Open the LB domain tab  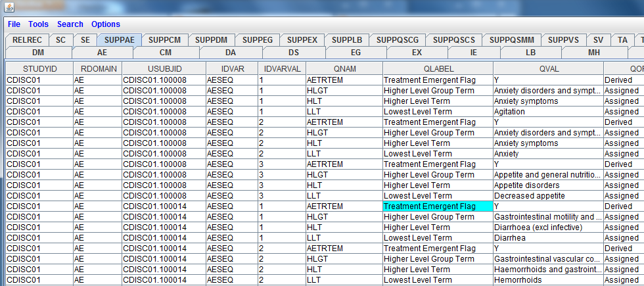tap(531, 53)
